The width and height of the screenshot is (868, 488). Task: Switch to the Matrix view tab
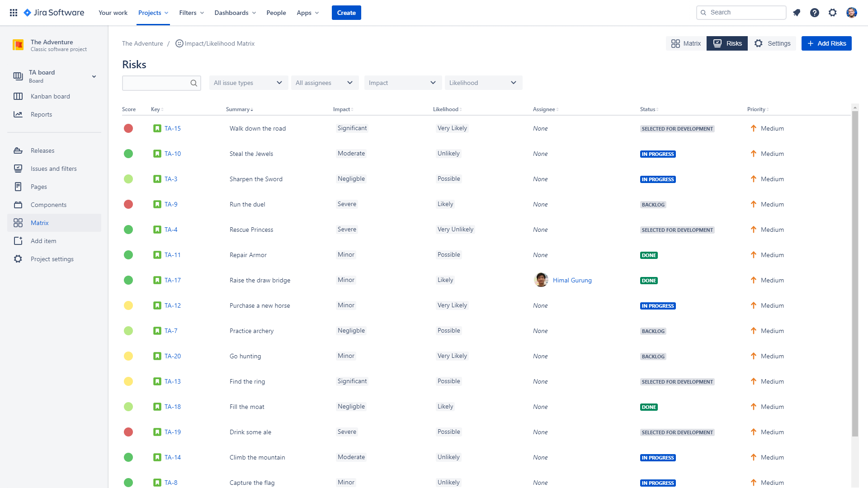(x=686, y=43)
